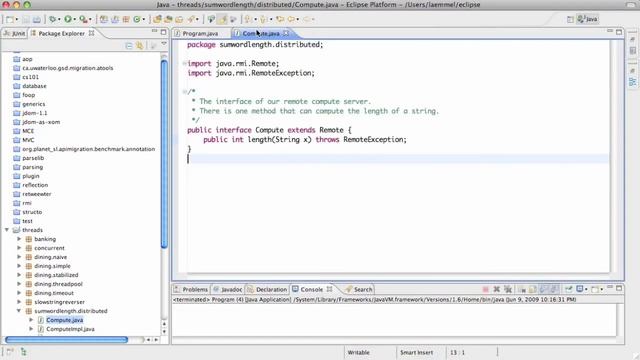Click Package Explorer vertical scrollbar thumb

point(164,154)
